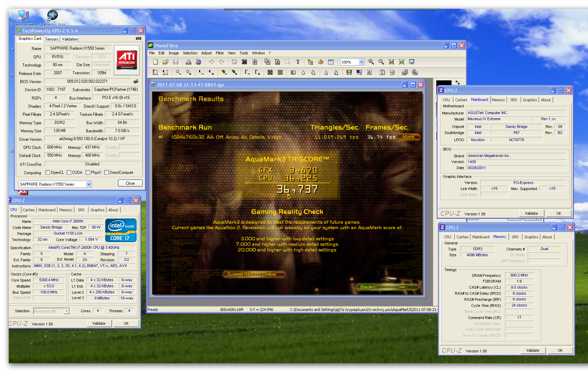Enable the CUDA checkbox in GPU-Z
The width and height of the screenshot is (588, 372).
69,172
